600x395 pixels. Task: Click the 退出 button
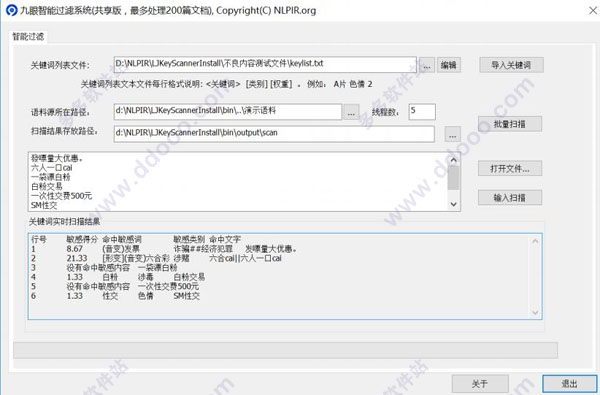(x=569, y=384)
